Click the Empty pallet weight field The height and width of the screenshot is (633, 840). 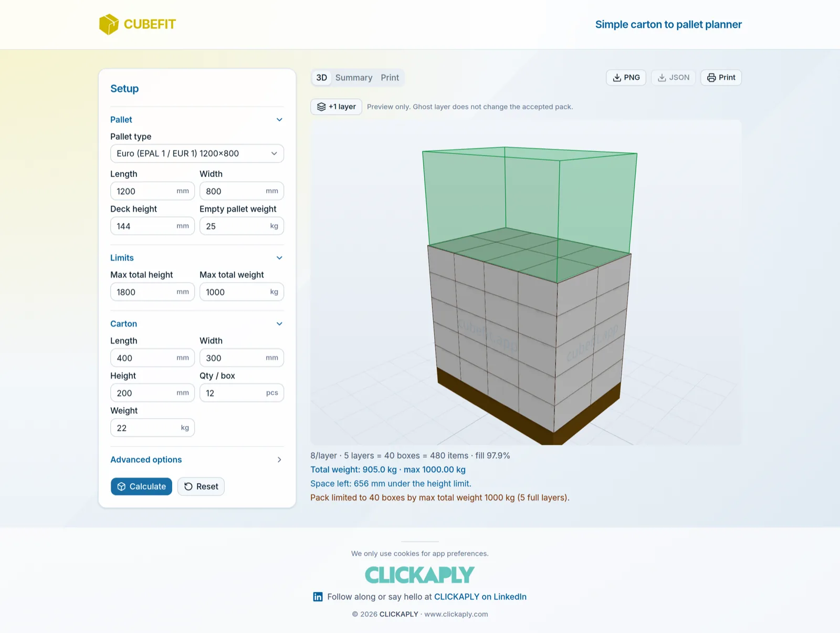coord(241,226)
